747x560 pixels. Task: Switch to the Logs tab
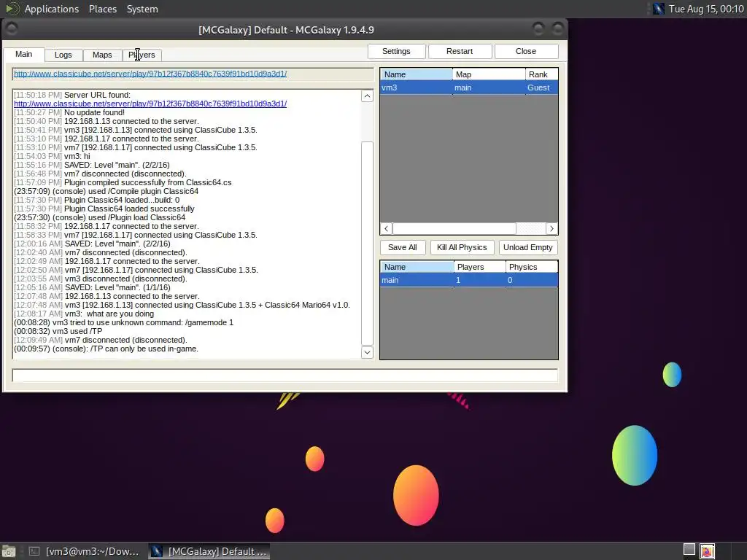(x=63, y=55)
